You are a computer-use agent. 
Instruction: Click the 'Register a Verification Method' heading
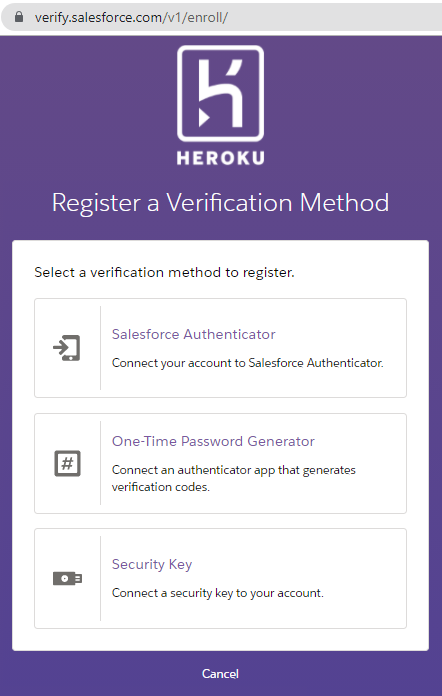pos(221,203)
